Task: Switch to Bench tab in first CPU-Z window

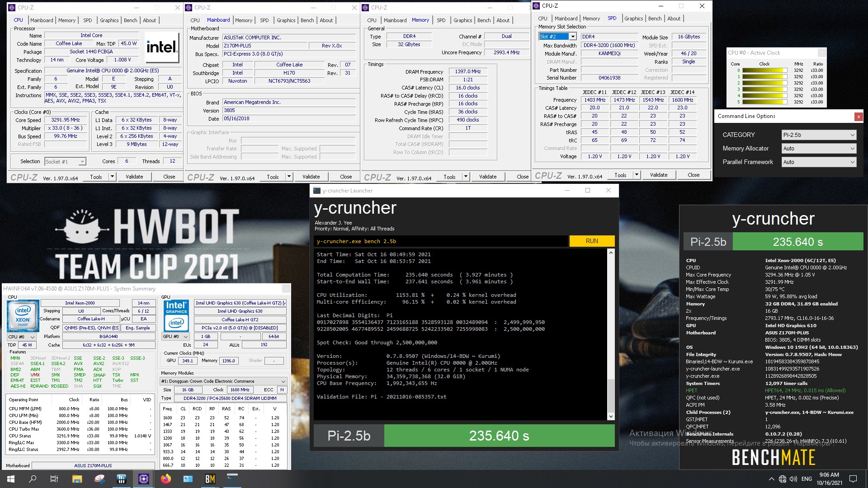Action: point(130,20)
